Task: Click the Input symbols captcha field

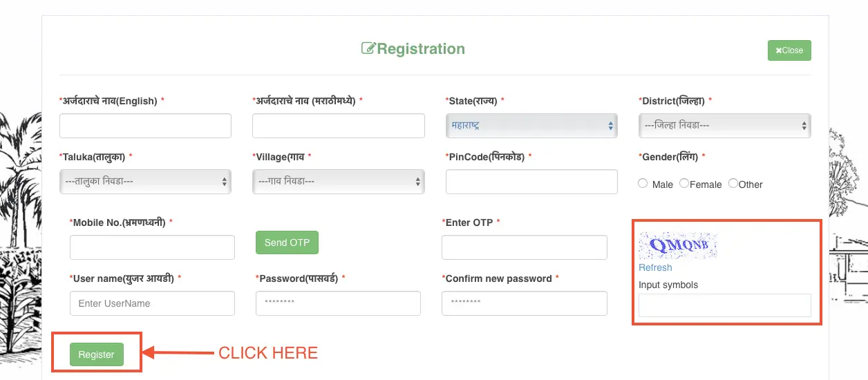Action: pyautogui.click(x=724, y=305)
